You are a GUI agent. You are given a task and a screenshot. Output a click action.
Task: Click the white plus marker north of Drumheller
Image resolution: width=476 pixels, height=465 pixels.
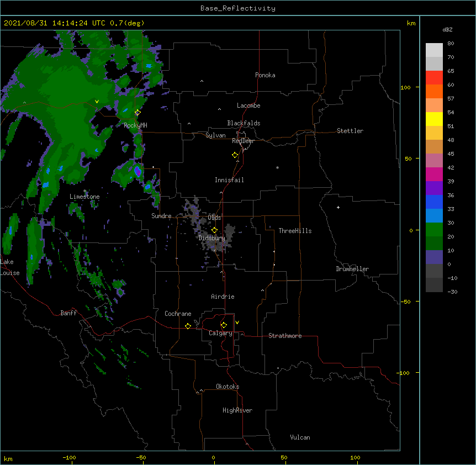coord(338,207)
